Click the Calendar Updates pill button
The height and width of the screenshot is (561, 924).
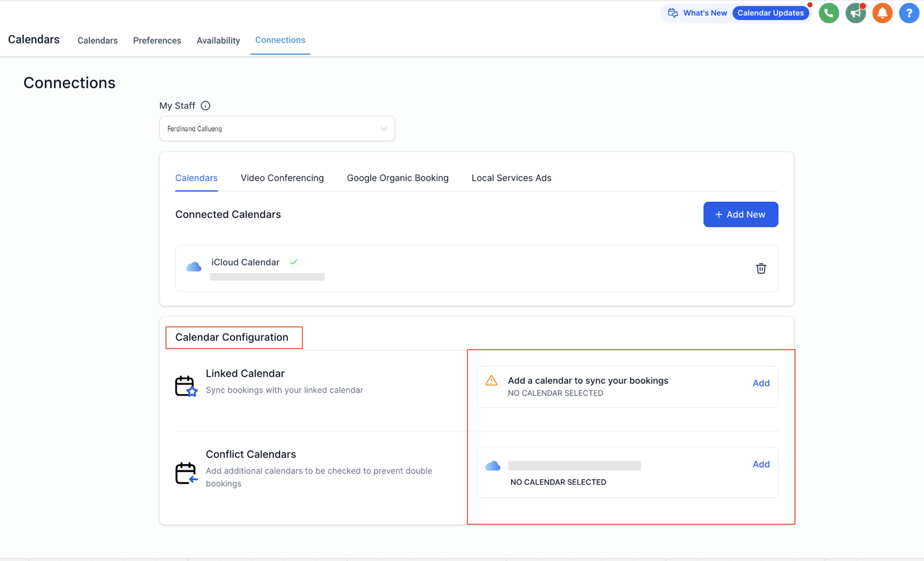click(x=770, y=13)
